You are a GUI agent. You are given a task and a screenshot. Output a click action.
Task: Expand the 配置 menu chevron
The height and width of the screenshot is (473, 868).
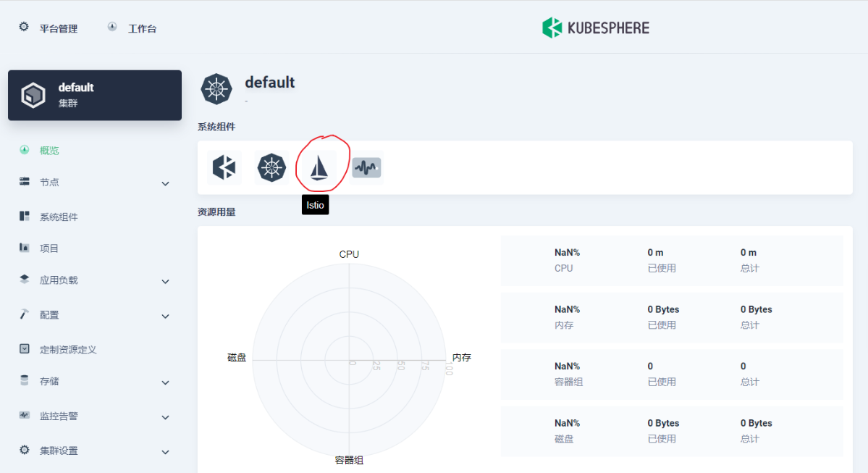click(165, 317)
